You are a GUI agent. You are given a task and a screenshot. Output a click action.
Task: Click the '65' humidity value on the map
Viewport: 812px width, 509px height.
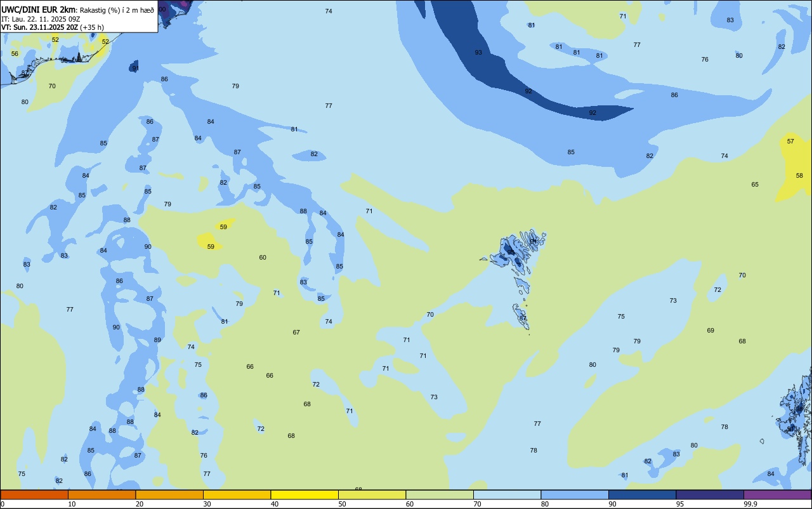click(x=755, y=185)
